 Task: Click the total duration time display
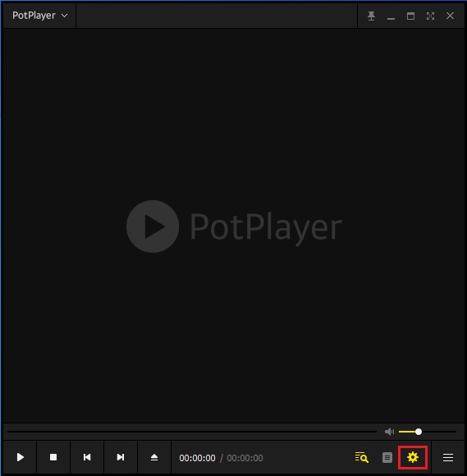pyautogui.click(x=245, y=458)
